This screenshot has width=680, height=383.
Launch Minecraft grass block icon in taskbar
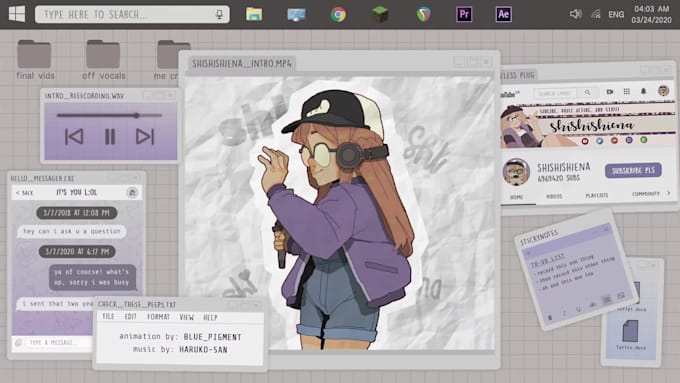(x=380, y=14)
